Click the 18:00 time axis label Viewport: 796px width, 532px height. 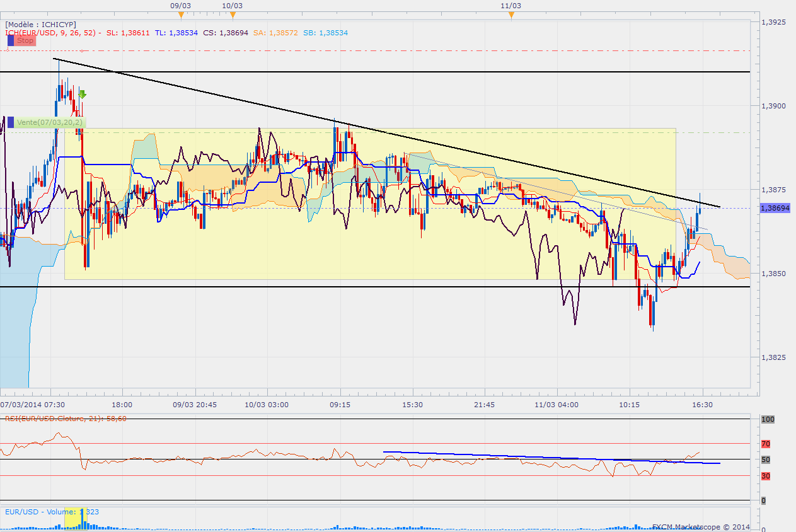(122, 405)
